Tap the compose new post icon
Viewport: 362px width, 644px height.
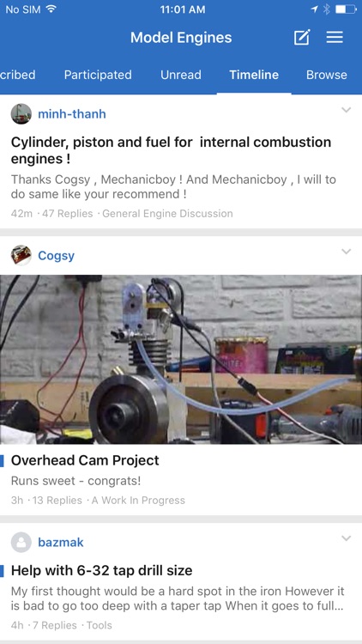302,38
